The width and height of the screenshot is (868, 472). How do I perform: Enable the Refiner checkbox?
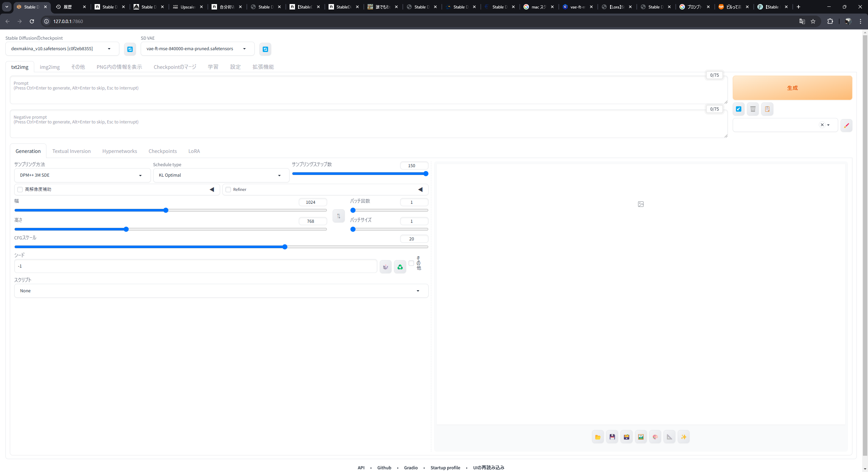coord(228,190)
